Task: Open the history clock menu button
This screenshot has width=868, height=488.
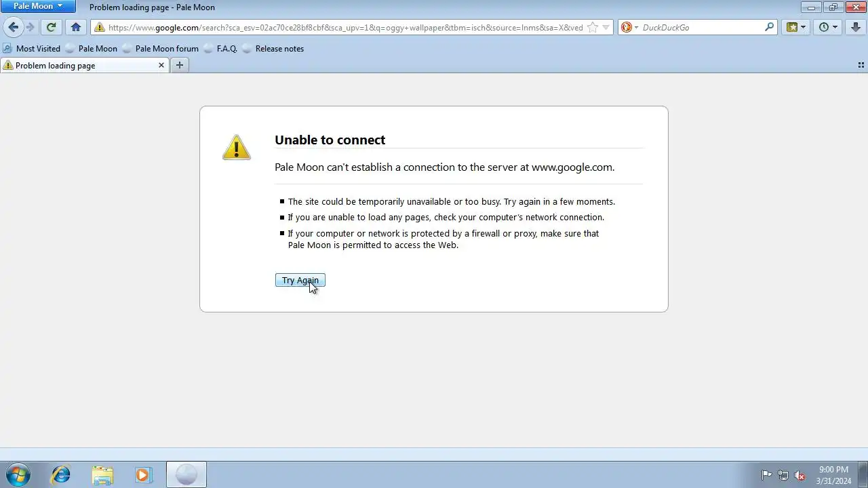Action: (828, 28)
